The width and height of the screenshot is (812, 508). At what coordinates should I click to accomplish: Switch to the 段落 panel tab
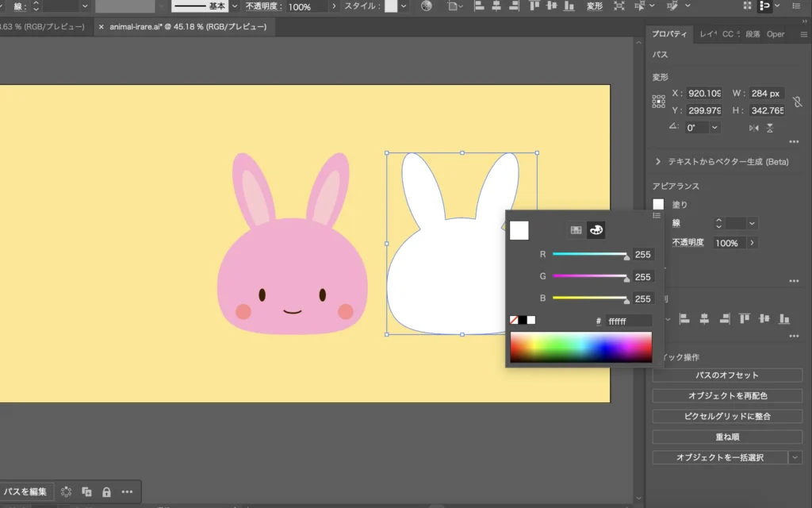click(753, 34)
